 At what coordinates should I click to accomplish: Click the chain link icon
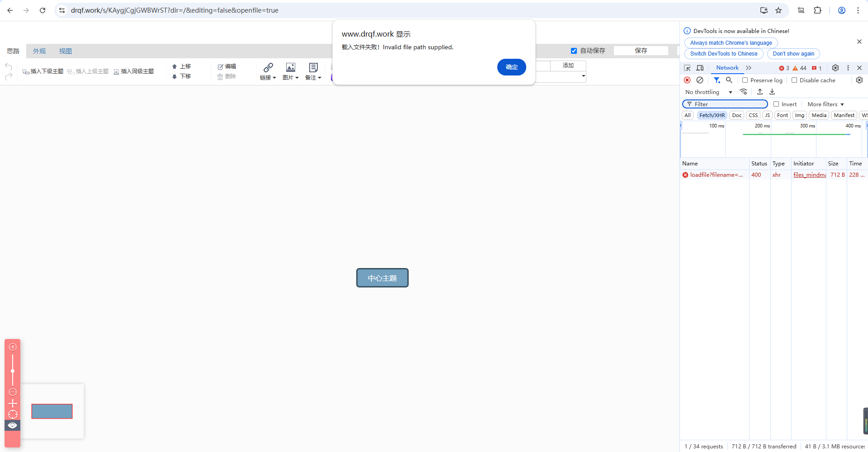[268, 67]
